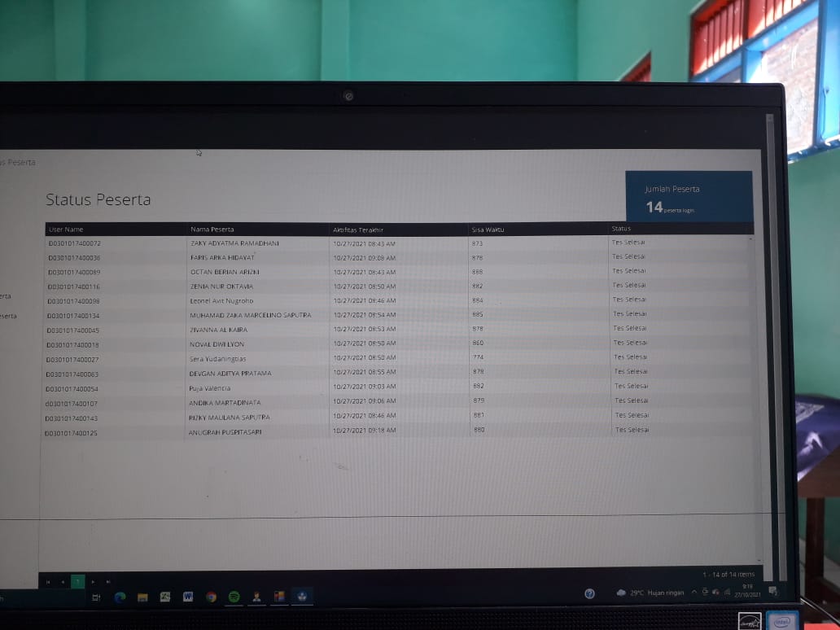Go to the first page of results
The height and width of the screenshot is (630, 840).
point(48,582)
